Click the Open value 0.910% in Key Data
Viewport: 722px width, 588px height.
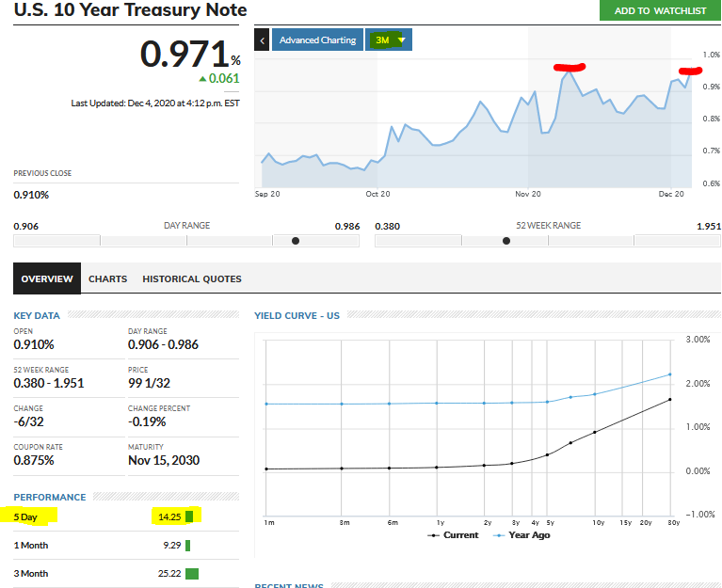point(34,344)
